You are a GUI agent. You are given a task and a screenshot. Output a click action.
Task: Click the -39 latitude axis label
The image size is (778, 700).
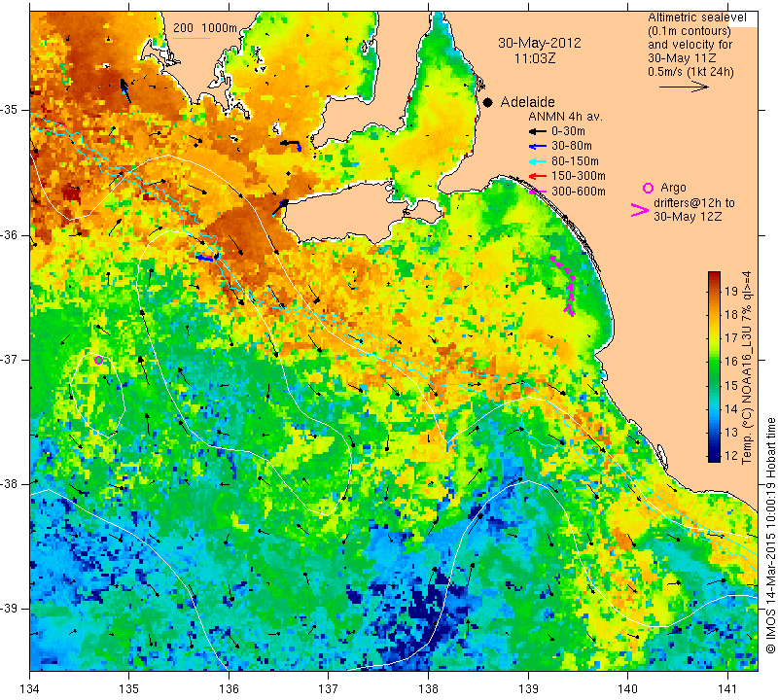click(x=10, y=609)
